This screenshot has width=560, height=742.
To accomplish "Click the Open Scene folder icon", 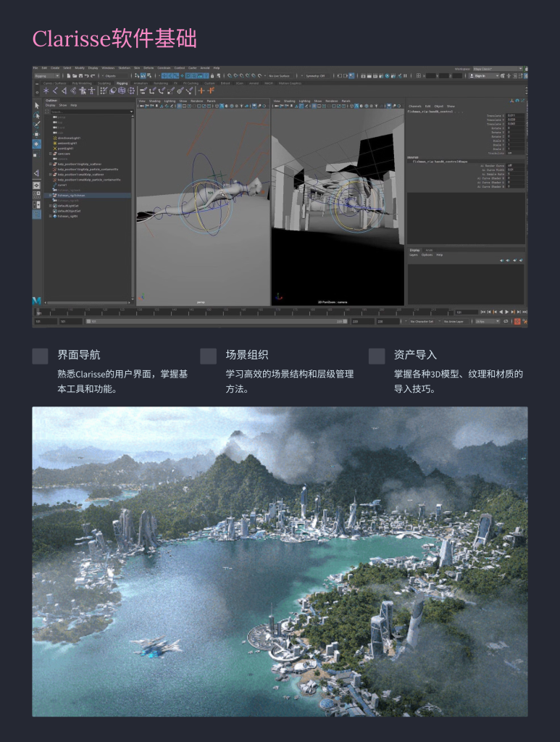I will pos(75,75).
